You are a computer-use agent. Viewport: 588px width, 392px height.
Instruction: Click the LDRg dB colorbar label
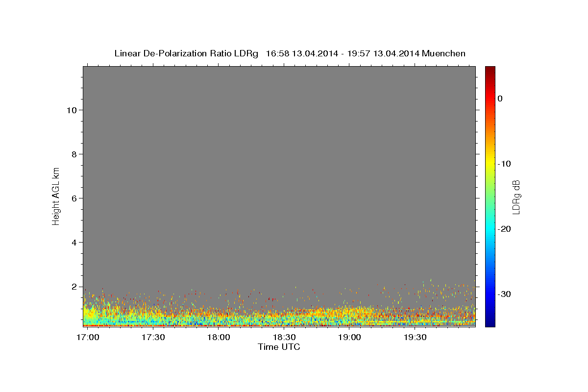pyautogui.click(x=516, y=196)
